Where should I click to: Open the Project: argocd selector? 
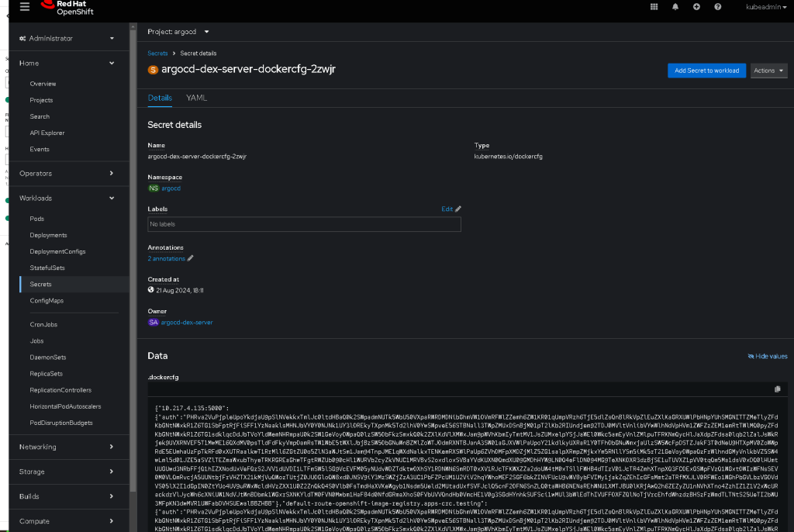pyautogui.click(x=178, y=32)
